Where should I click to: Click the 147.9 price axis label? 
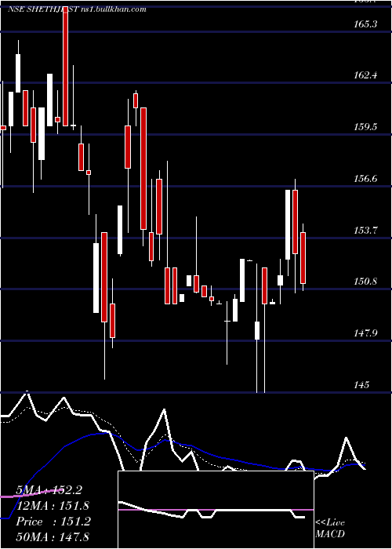(365, 333)
